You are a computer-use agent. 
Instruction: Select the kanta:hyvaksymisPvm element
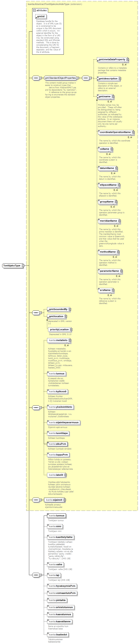coord(62,586)
